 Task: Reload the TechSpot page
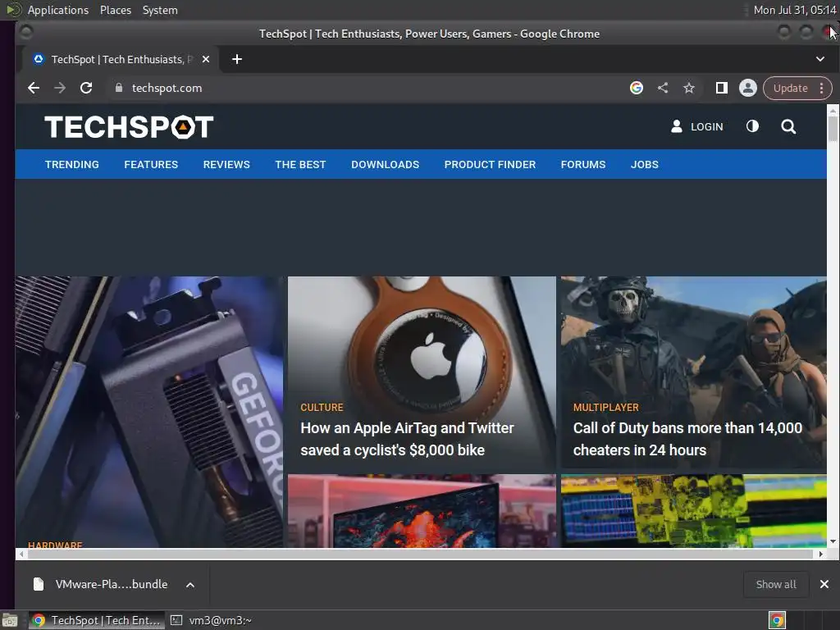[x=86, y=88]
